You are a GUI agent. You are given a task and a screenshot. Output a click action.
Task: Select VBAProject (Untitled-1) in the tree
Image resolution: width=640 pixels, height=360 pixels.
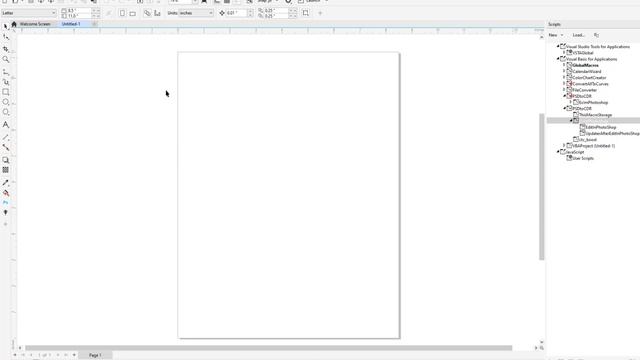click(x=593, y=146)
